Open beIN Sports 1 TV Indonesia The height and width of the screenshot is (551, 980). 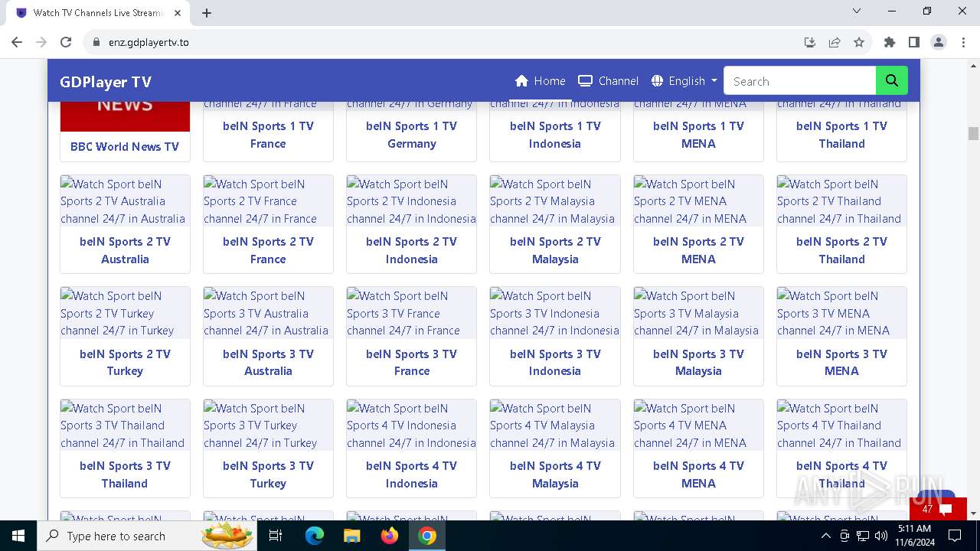point(555,135)
